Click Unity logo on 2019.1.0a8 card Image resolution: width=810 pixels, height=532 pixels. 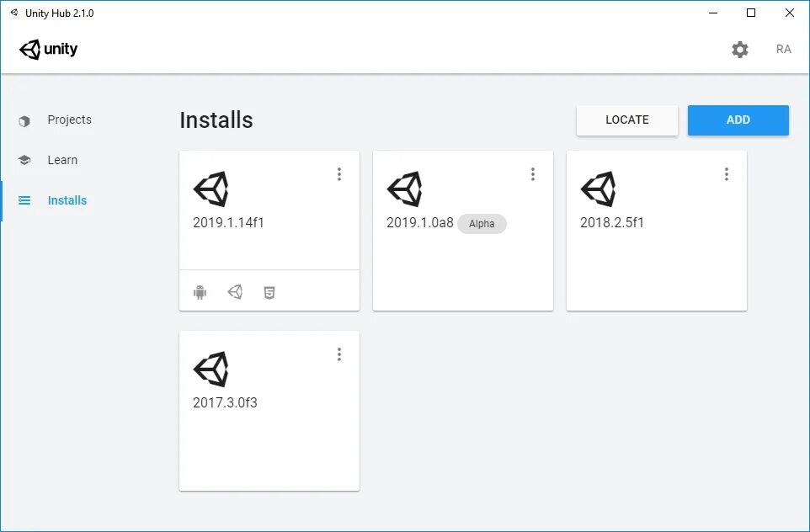(404, 189)
